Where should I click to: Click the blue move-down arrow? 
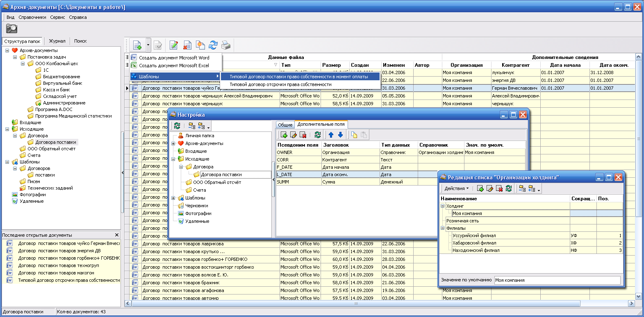pos(340,135)
